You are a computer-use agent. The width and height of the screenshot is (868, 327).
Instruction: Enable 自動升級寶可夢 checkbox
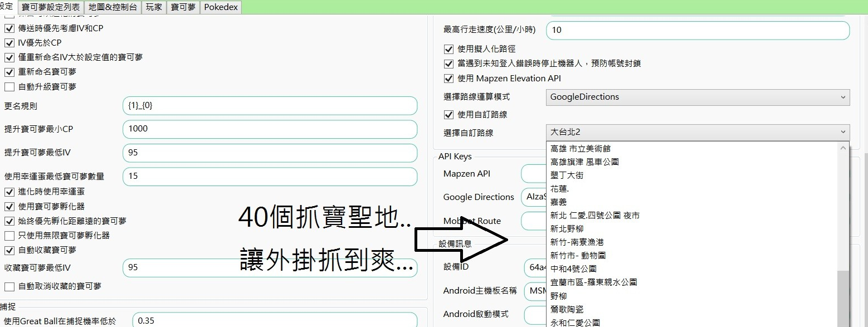point(9,87)
